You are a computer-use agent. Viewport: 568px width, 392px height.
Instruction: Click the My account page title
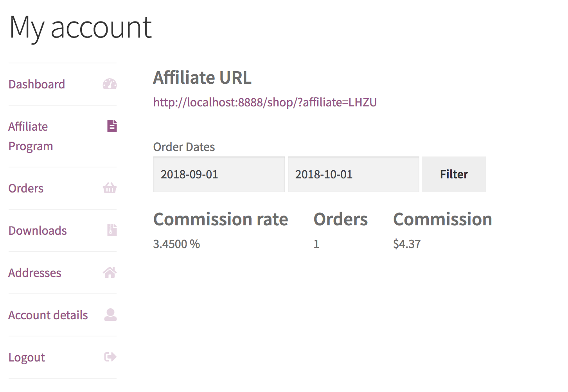81,27
